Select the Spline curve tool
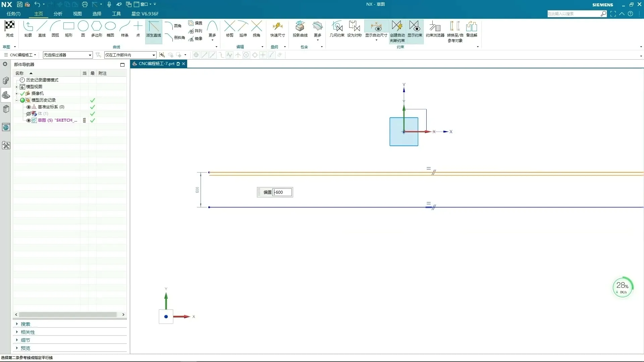This screenshot has height=362, width=644. 124,26
